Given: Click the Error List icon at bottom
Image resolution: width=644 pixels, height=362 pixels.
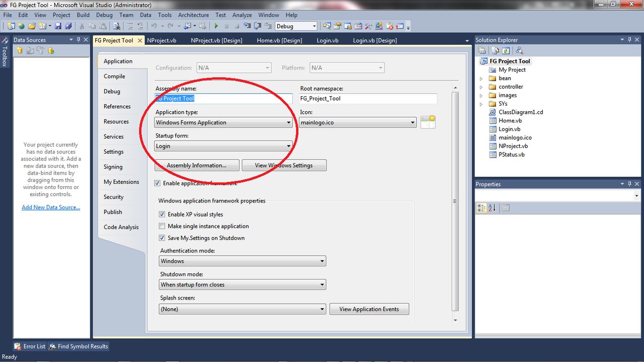Looking at the screenshot, I should 18,346.
